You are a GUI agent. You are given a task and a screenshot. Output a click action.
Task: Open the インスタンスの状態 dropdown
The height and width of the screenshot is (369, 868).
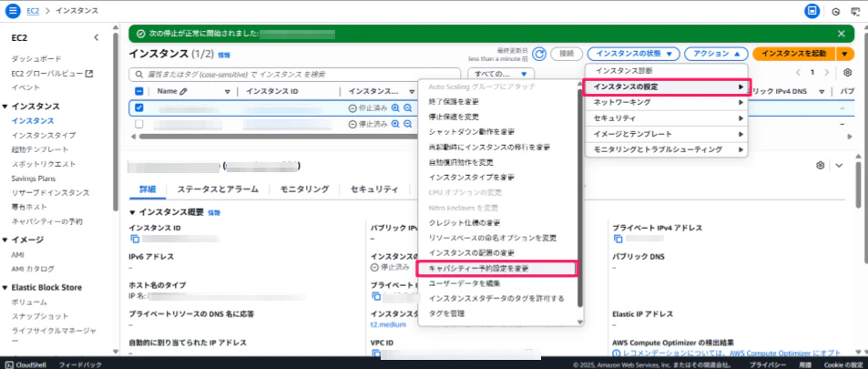(x=633, y=54)
